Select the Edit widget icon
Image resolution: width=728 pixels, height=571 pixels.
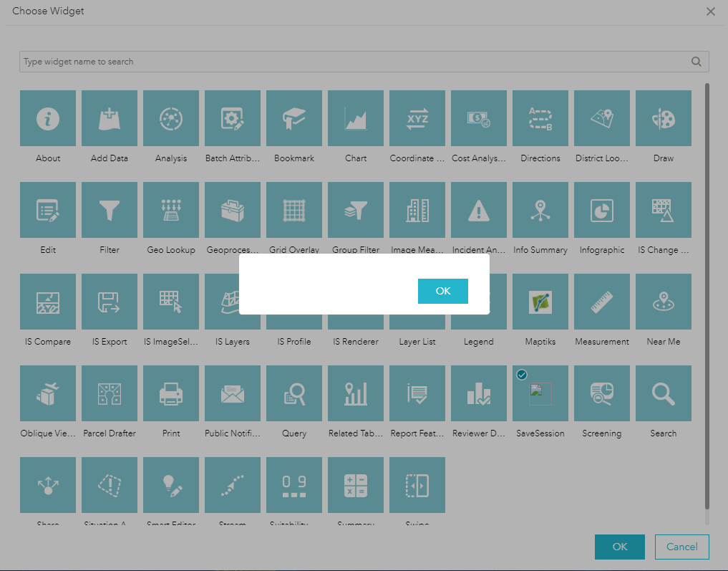tap(48, 210)
